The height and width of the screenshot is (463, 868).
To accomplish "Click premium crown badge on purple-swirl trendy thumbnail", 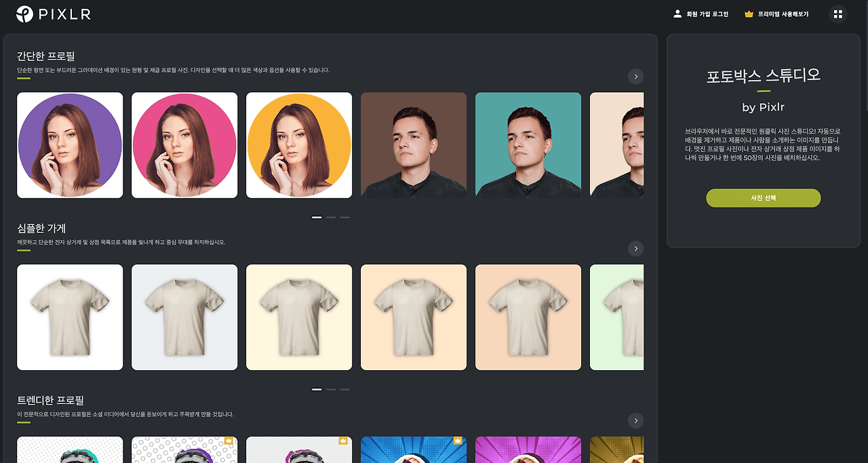I will (x=229, y=441).
